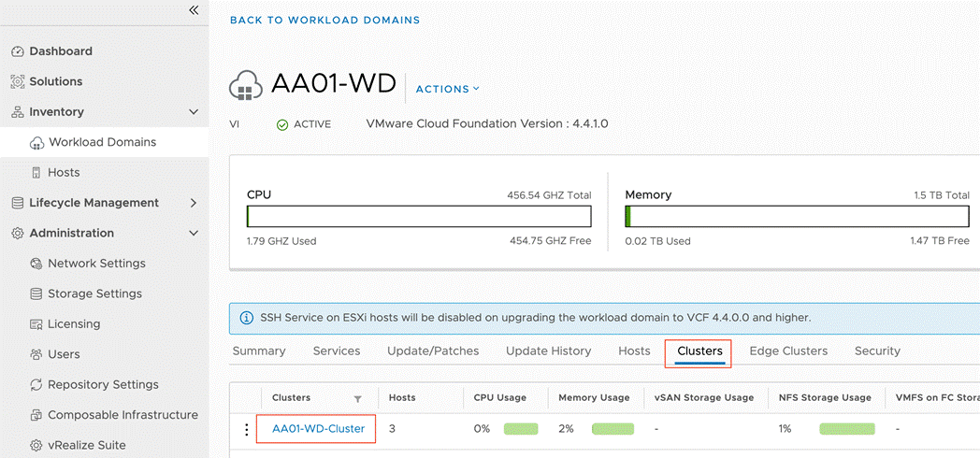Switch to the Hosts tab
The height and width of the screenshot is (458, 980).
click(634, 351)
